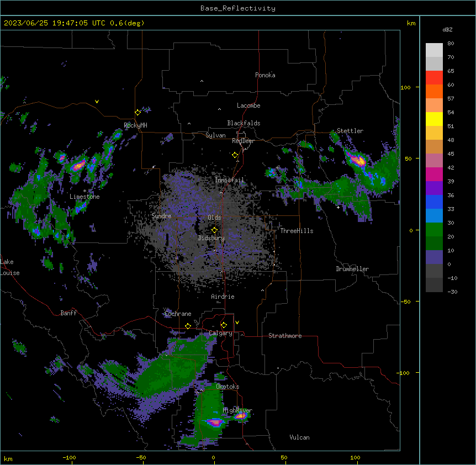Viewport: 476px width, 465px height.
Task: Click the white asterisk marker above Limestone
Action: [84, 191]
